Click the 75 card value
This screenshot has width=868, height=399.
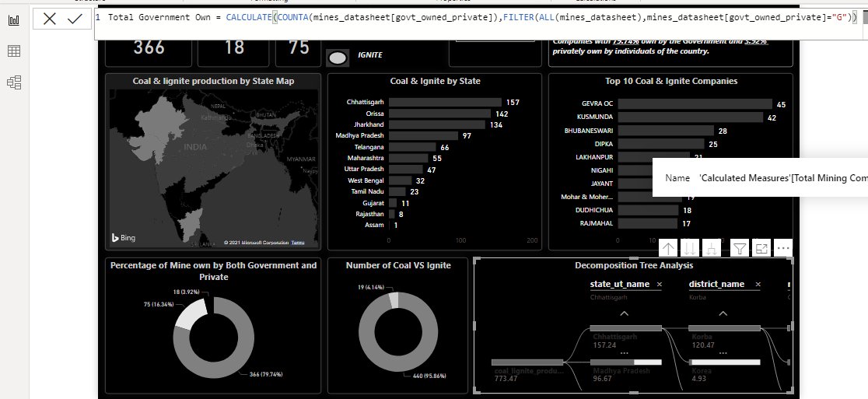[x=299, y=47]
